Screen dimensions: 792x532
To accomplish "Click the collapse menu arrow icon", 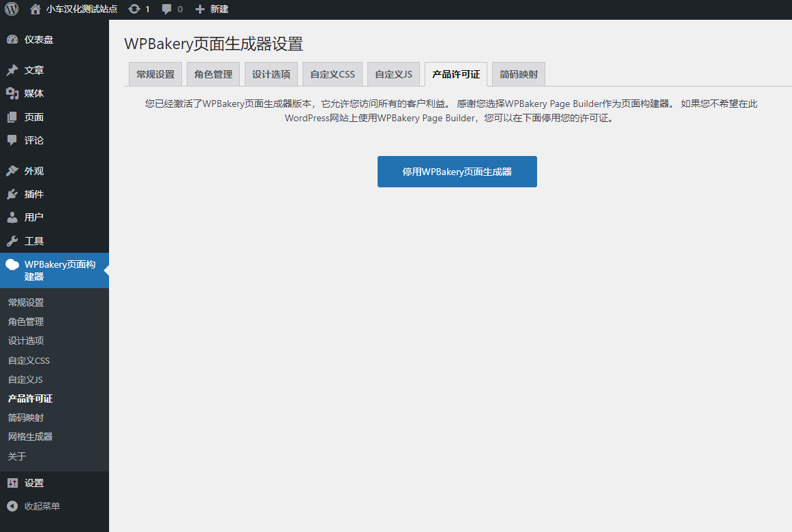I will [13, 505].
